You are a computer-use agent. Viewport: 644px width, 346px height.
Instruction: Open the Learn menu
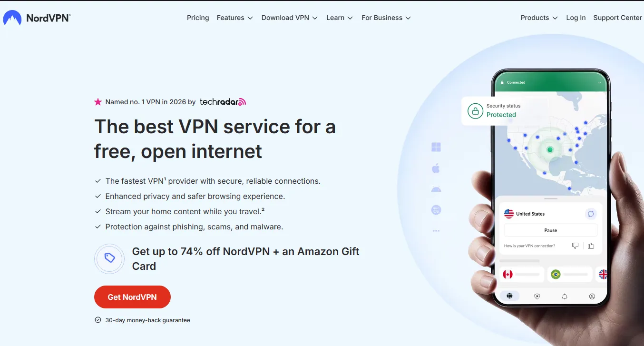click(340, 18)
